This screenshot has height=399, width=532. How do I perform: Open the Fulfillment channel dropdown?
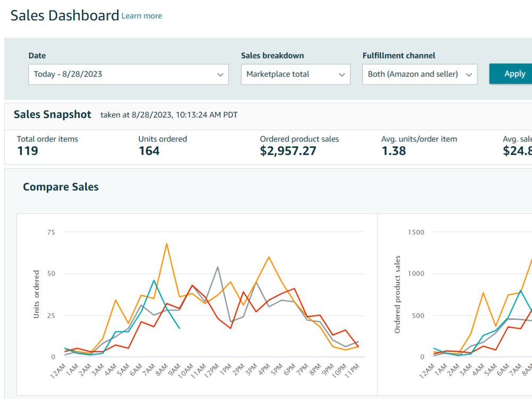pos(420,74)
